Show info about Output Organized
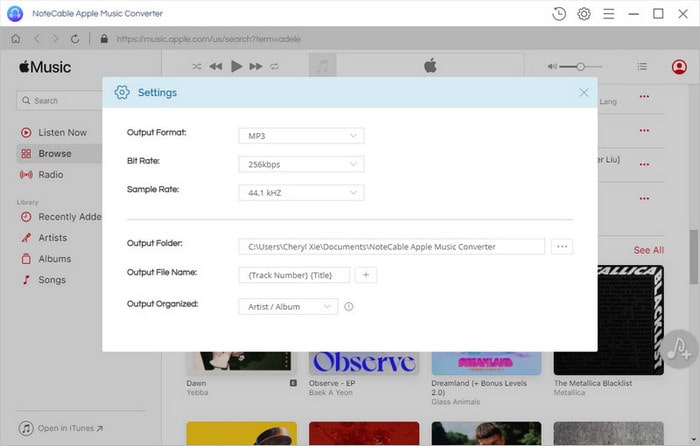Image resolution: width=700 pixels, height=446 pixels. pos(349,307)
